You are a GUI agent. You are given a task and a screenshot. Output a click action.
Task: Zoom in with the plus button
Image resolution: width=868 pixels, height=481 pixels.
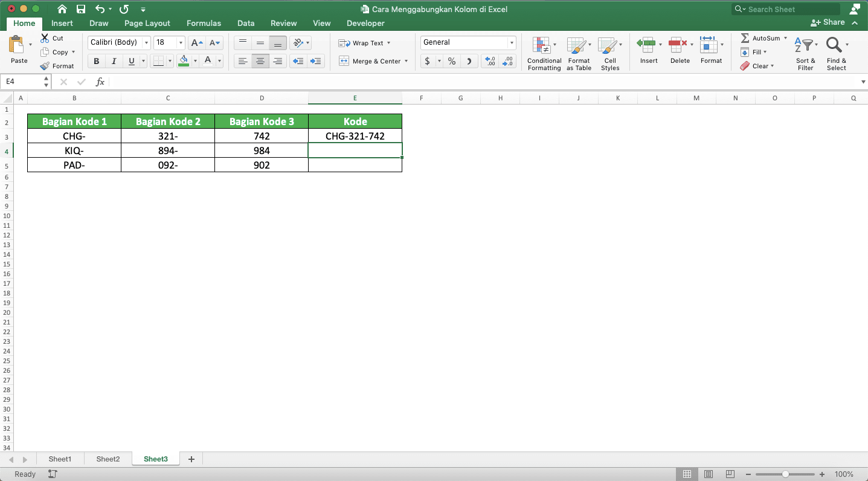click(x=822, y=474)
